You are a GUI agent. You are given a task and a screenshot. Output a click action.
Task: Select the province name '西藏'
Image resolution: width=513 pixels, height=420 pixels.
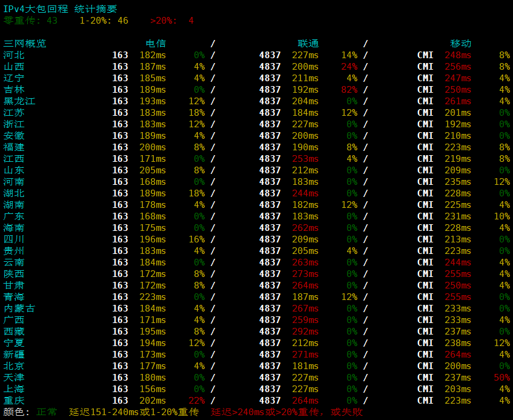[x=14, y=332]
